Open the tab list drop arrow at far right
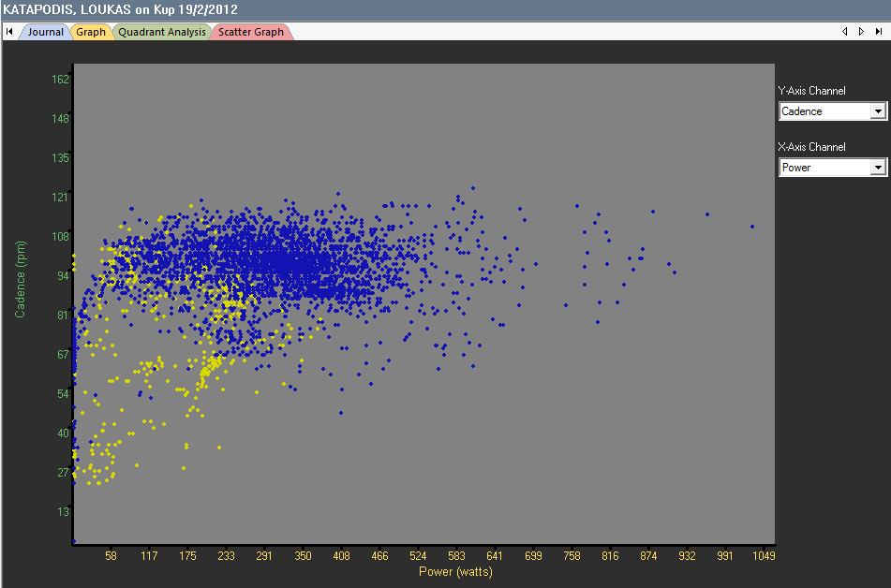891x588 pixels. [x=877, y=32]
